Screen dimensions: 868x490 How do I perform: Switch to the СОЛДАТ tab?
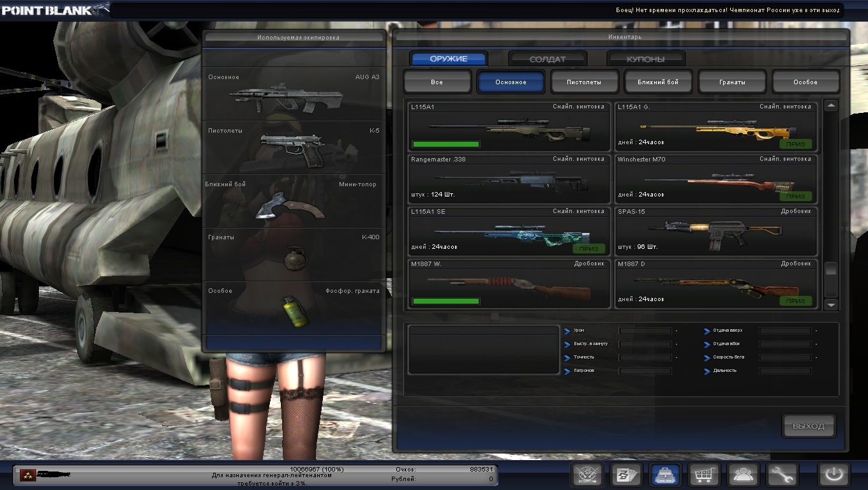click(548, 59)
